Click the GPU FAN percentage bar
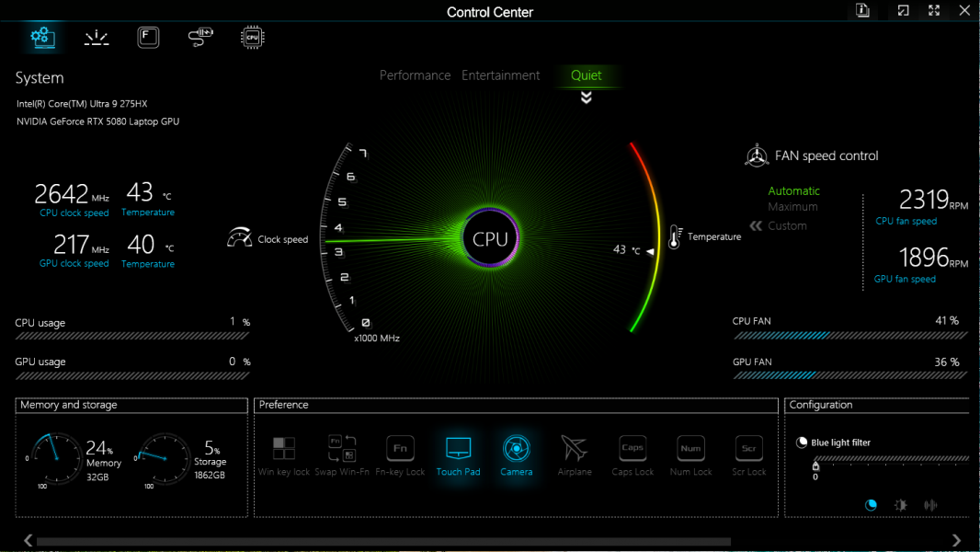Viewport: 980px width, 552px height. 850,375
